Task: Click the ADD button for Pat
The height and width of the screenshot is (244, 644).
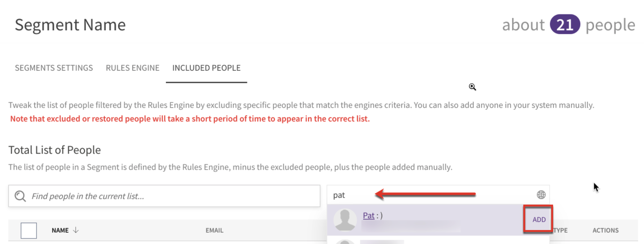Action: (539, 220)
